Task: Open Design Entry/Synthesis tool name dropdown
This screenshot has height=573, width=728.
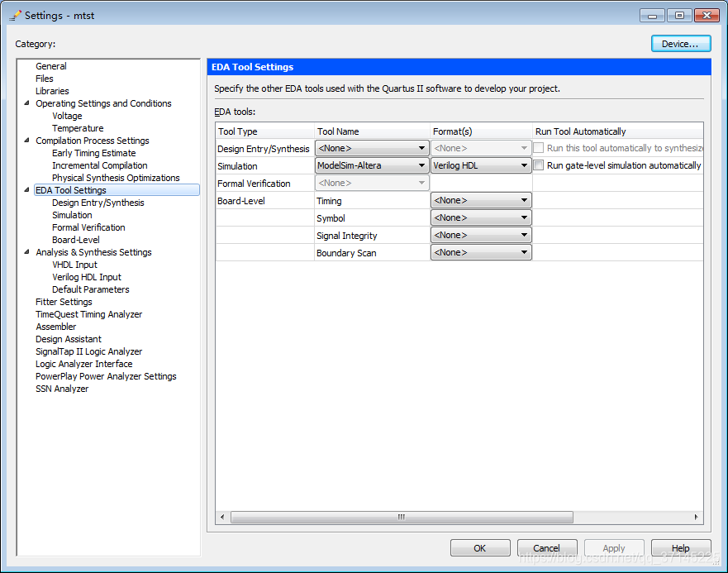Action: point(372,148)
